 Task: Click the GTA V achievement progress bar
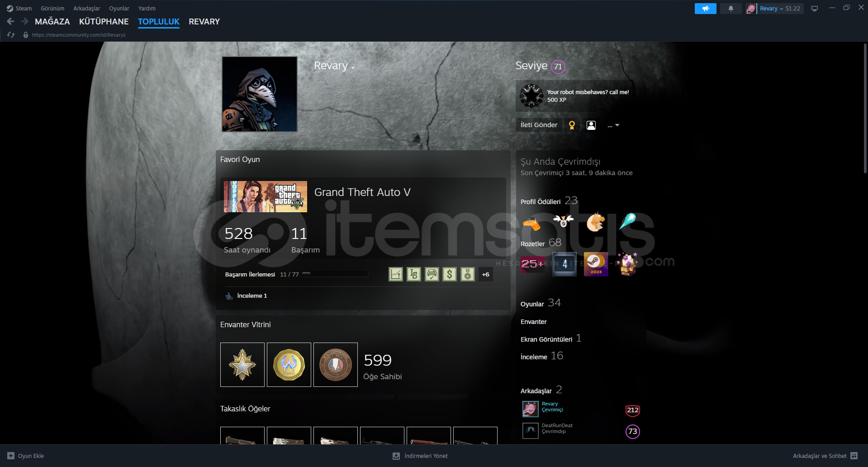click(335, 274)
